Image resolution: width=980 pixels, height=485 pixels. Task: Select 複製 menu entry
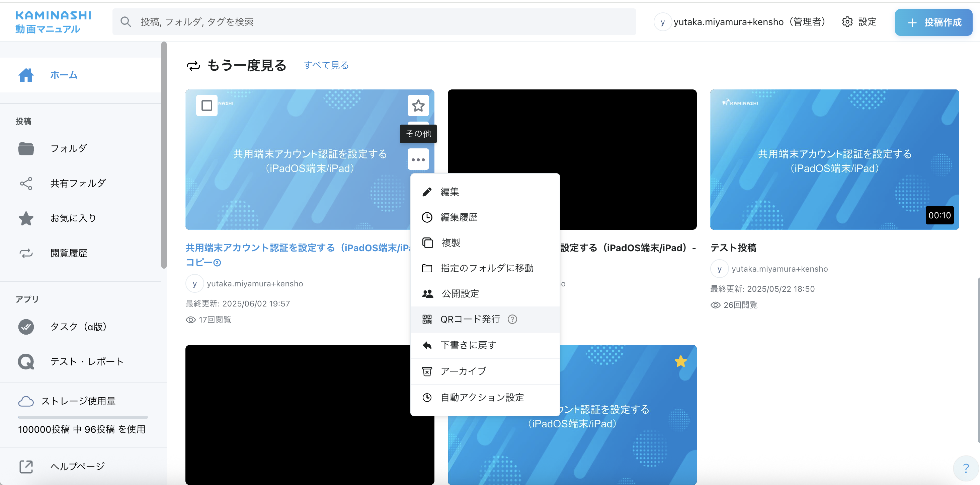click(x=485, y=243)
